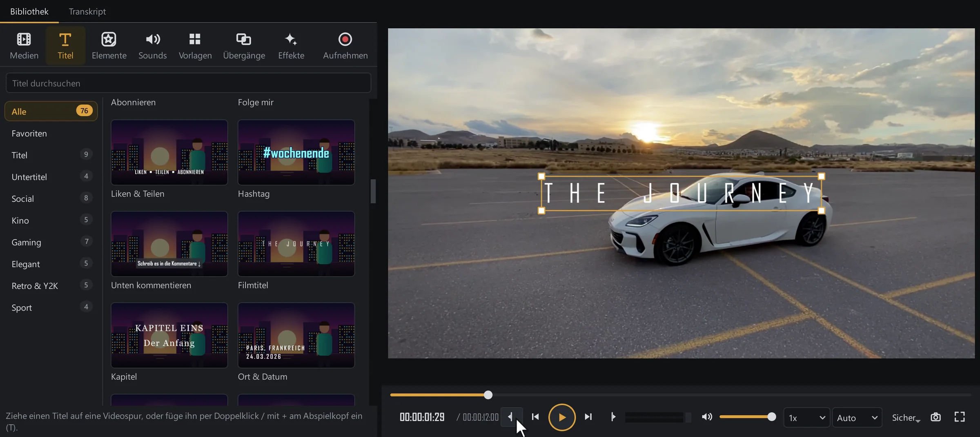Select the Liken & Teilen thumbnail

[169, 152]
